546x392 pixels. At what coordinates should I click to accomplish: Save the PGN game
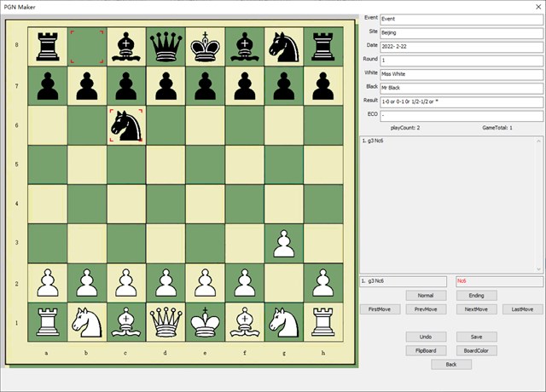pyautogui.click(x=476, y=337)
